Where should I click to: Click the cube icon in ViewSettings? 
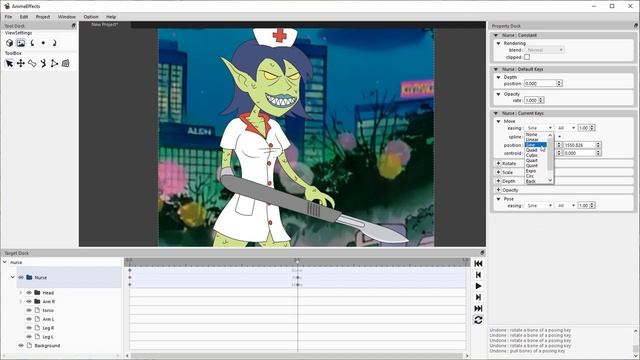coord(9,43)
